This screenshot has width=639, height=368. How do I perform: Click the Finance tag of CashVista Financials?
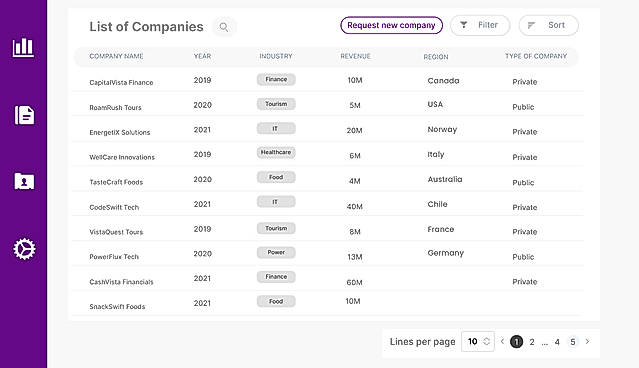(276, 277)
